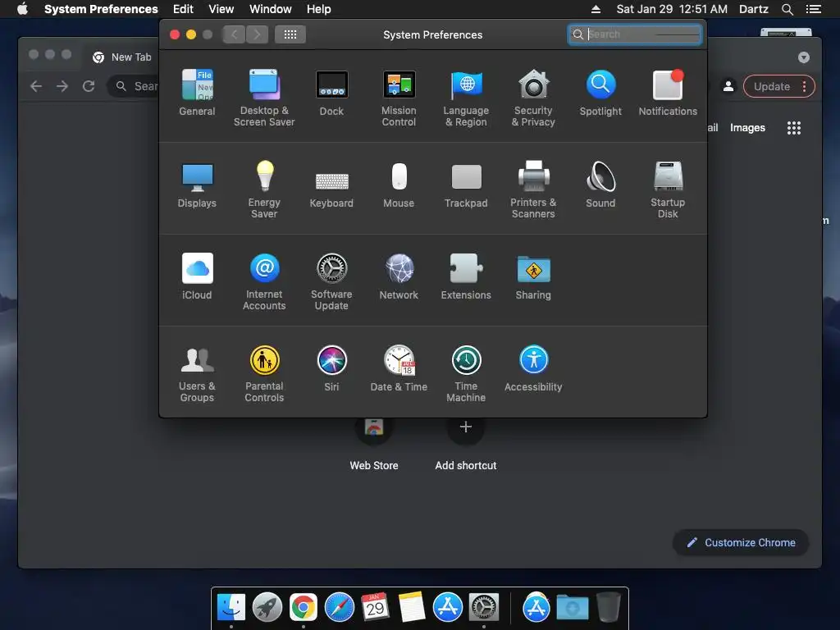The image size is (840, 630).
Task: Open Energy Saver pane
Action: point(264,189)
